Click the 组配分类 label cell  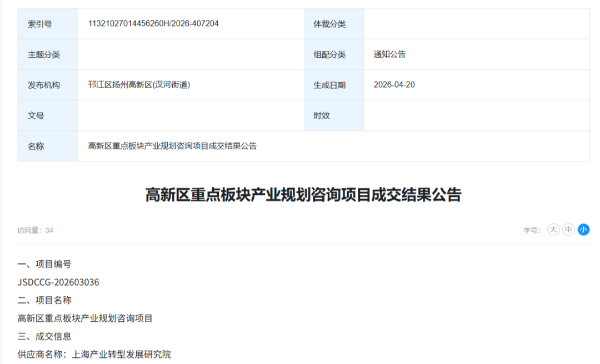[334, 54]
